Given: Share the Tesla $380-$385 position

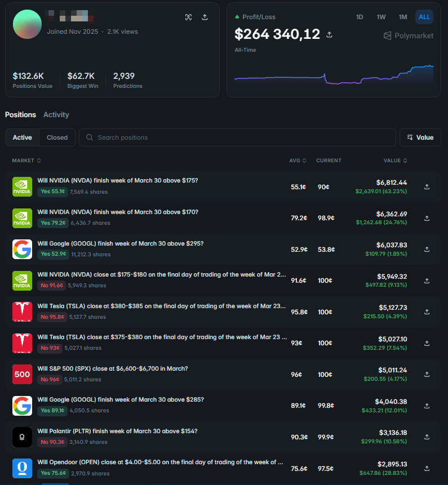Looking at the screenshot, I should (427, 312).
